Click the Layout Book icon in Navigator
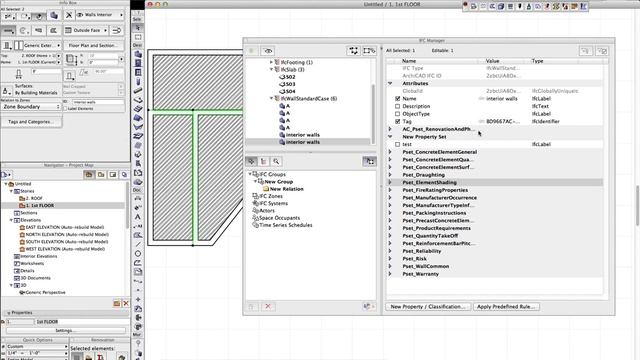Viewport: 640px width, 360px height. point(113,175)
